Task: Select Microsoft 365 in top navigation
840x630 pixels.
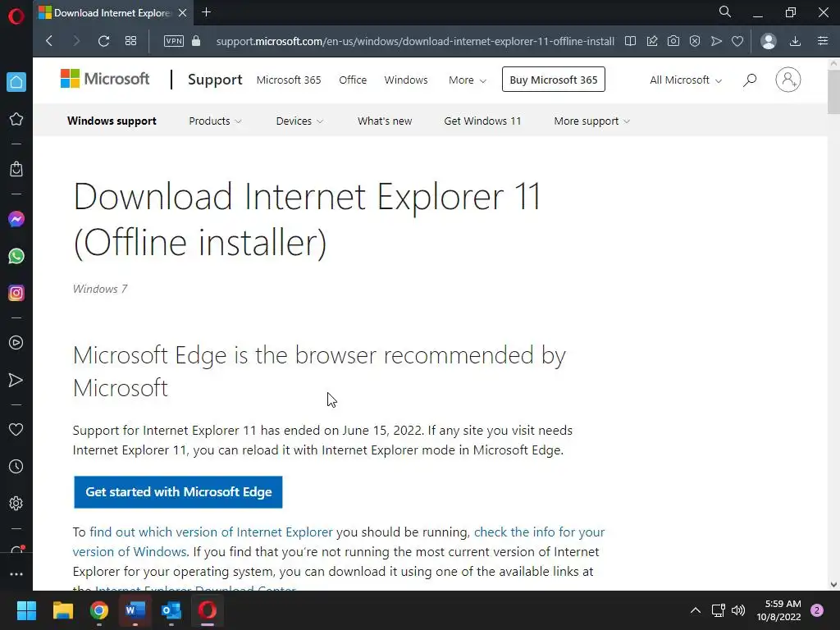Action: pyautogui.click(x=289, y=80)
